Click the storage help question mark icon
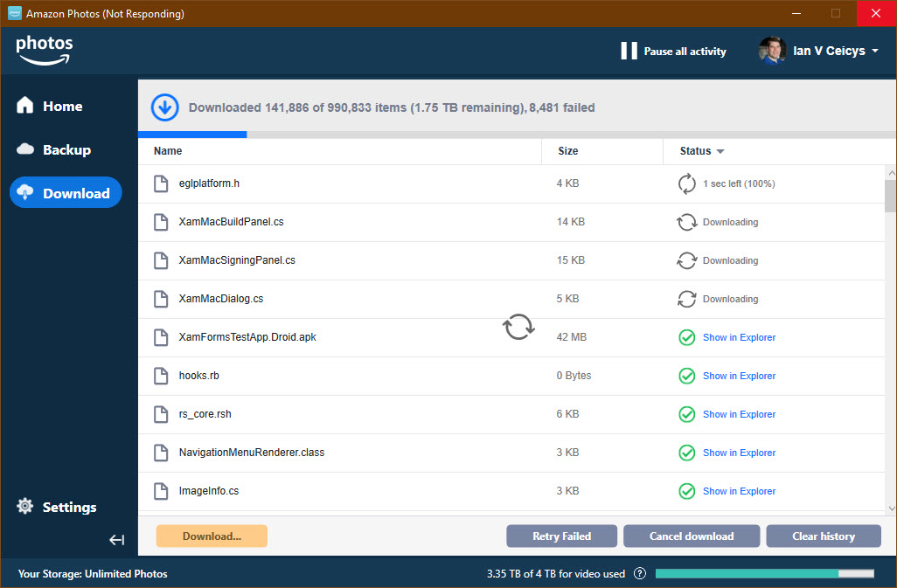This screenshot has width=897, height=588. 640,574
